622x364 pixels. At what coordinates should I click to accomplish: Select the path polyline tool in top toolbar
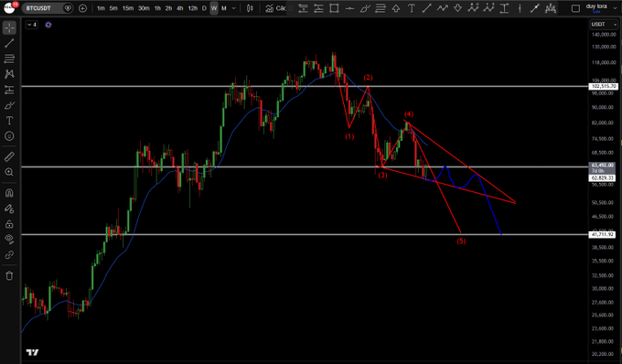point(443,8)
